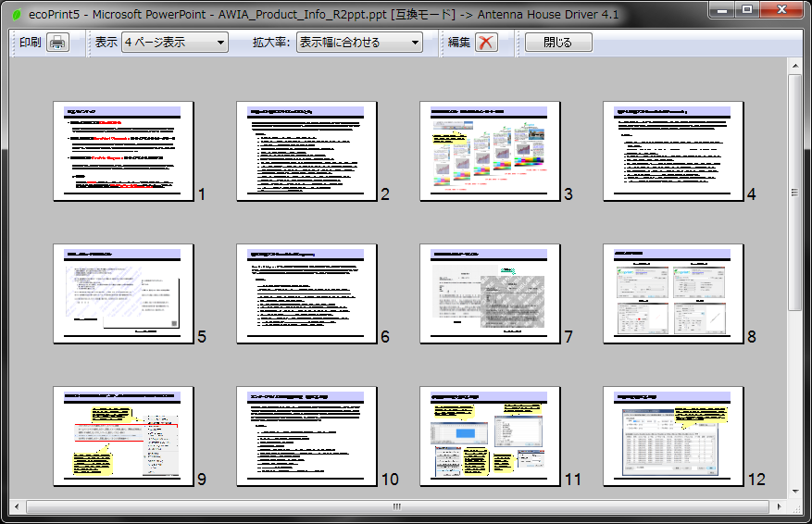Minimize the ecoPrint5 window
Viewport: 812px width, 524px height.
pos(722,10)
